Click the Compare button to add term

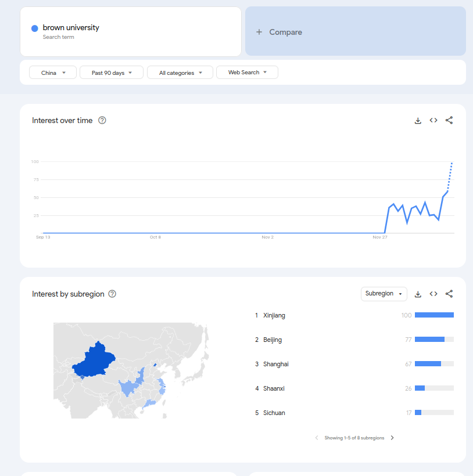point(356,31)
